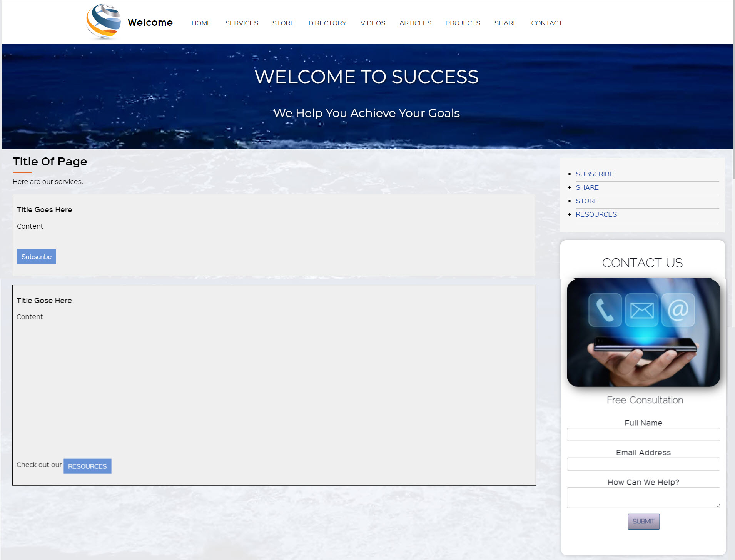Image resolution: width=735 pixels, height=560 pixels.
Task: Open the HOME menu item
Action: click(x=201, y=23)
